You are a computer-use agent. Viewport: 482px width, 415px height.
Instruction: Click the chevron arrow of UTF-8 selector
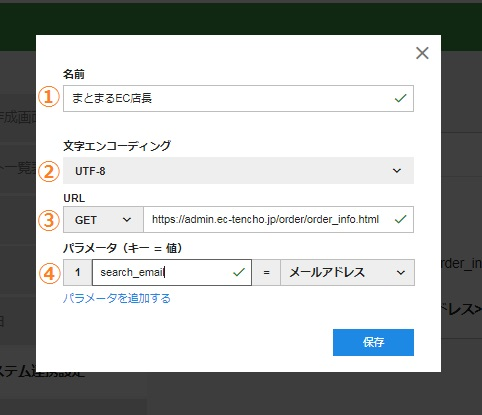tap(397, 171)
